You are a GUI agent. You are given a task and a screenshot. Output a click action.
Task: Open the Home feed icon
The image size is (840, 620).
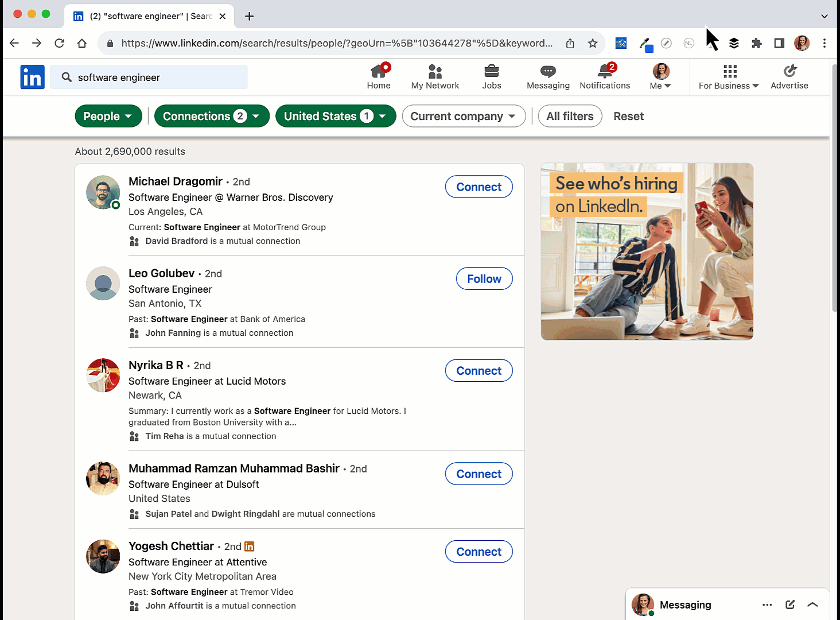pos(378,71)
